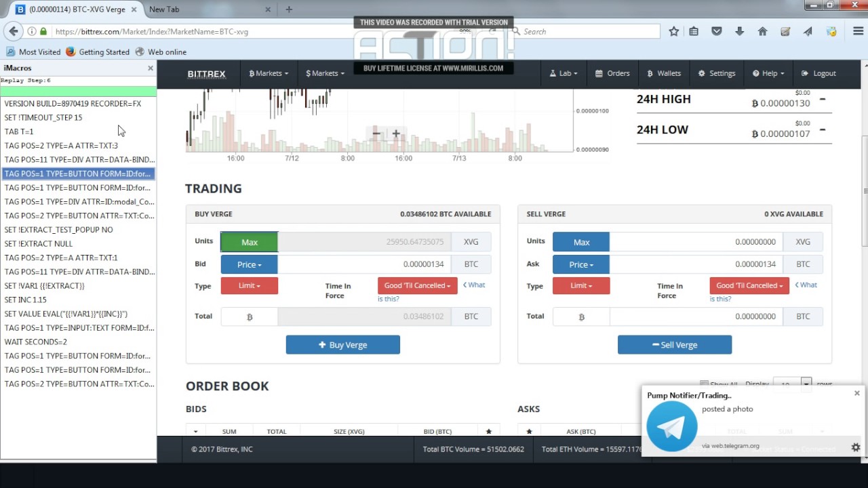Expand the Dollar Markets dropdown
Viewport: 868px width, 488px height.
[x=325, y=73]
